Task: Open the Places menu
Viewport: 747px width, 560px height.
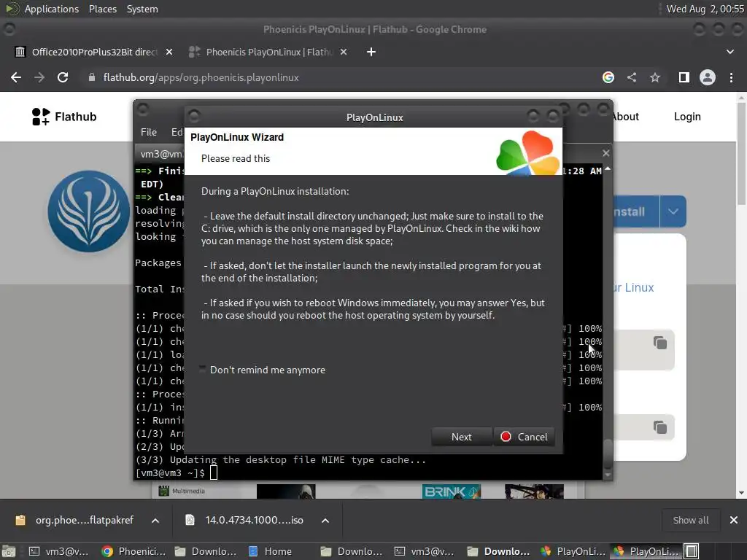Action: tap(102, 9)
